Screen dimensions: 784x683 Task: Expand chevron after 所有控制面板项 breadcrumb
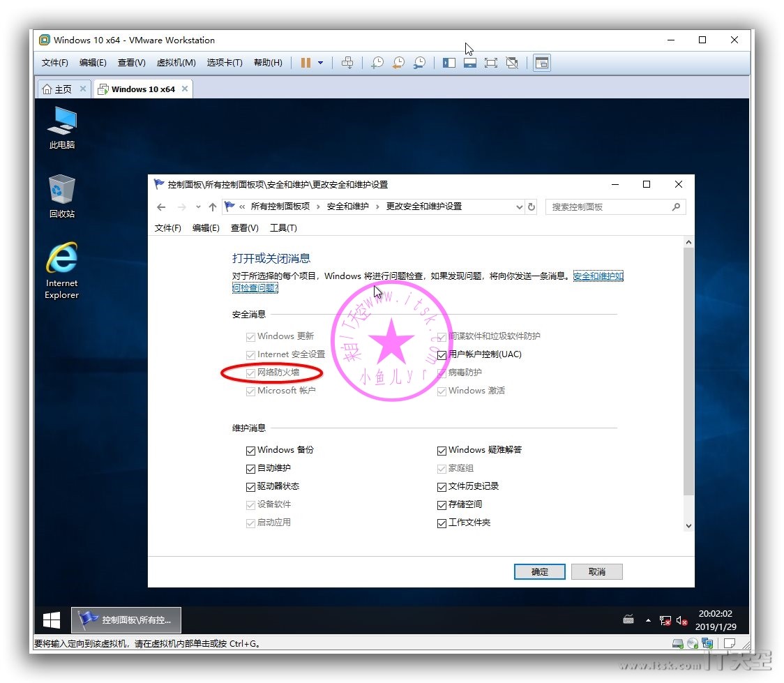click(318, 207)
